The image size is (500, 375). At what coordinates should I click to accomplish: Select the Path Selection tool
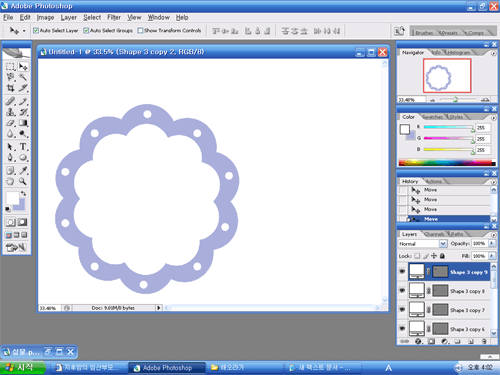[10, 147]
